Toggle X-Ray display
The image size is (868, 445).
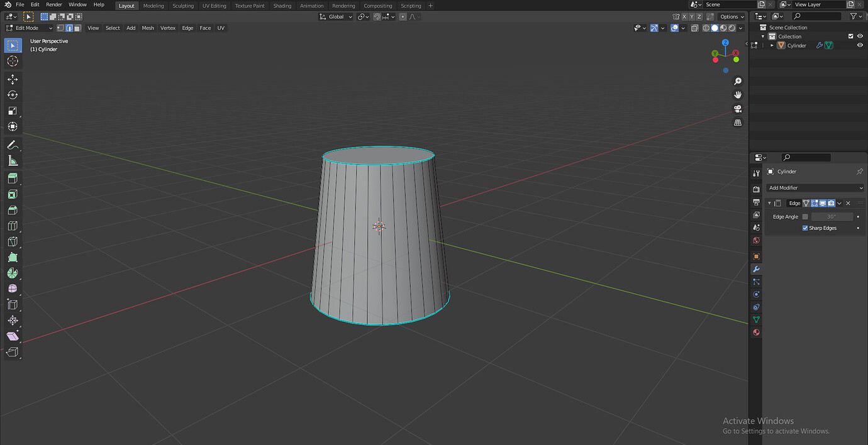tap(694, 28)
